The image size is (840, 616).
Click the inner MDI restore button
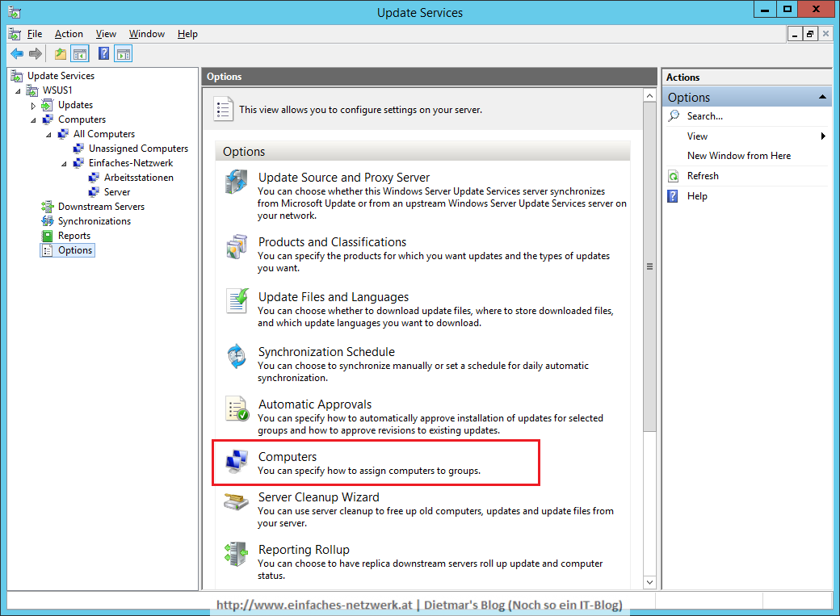tap(810, 34)
